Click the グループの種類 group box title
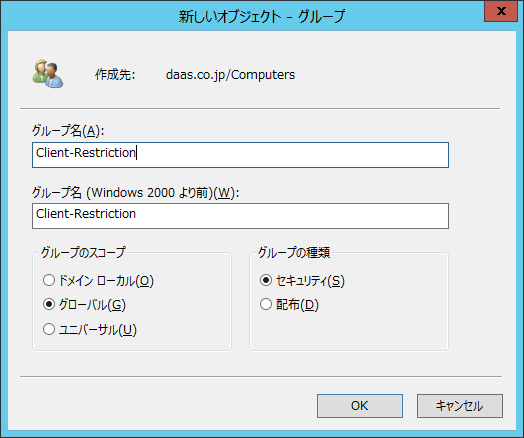Viewport: 524px width, 438px height. (294, 252)
